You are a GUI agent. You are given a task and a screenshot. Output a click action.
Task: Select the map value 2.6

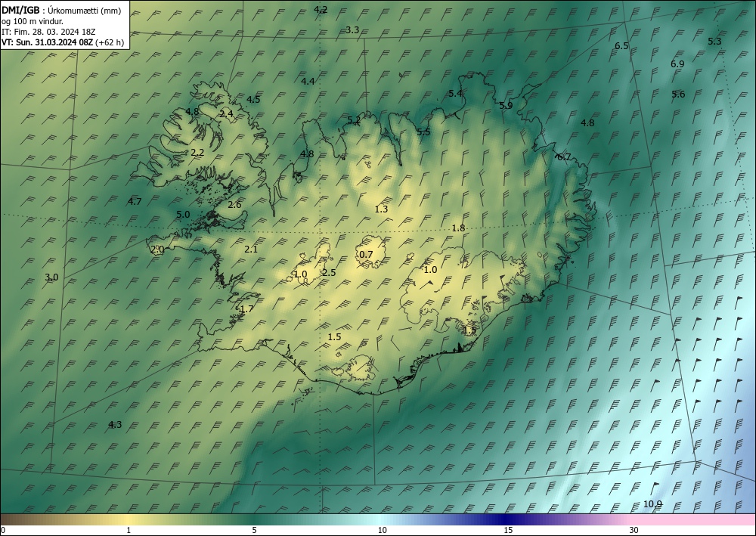pyautogui.click(x=235, y=205)
